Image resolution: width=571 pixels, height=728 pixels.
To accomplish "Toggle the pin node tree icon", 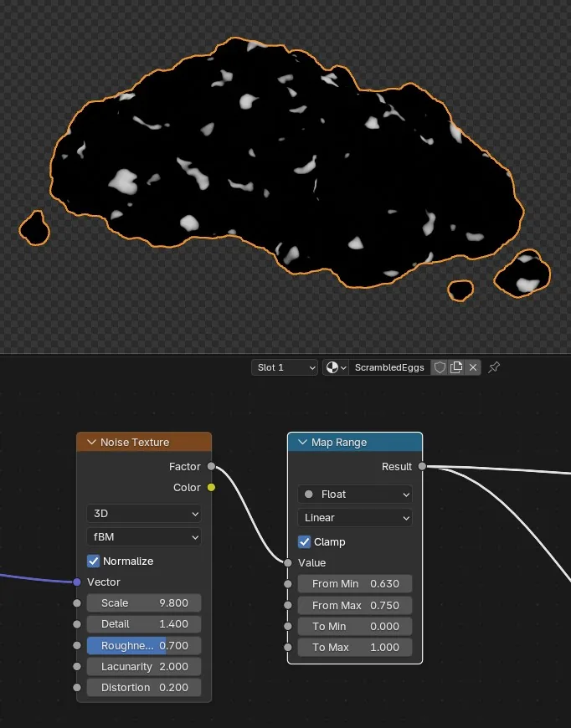I will 494,367.
